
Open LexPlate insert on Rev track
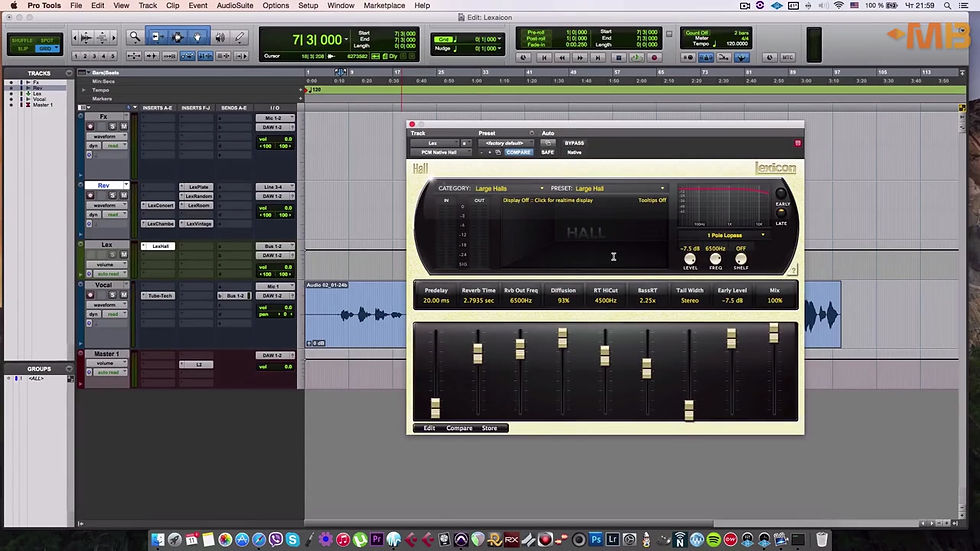[x=196, y=187]
